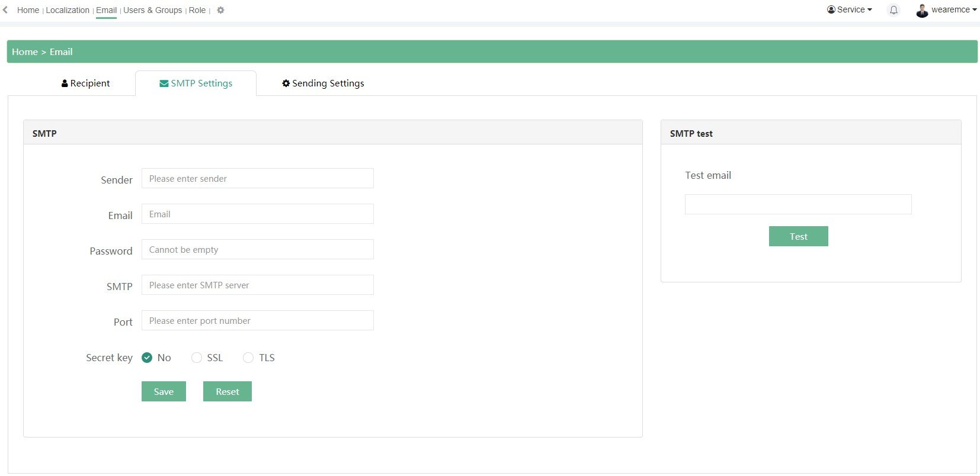980x476 pixels.
Task: Click the notification bell icon
Action: pos(893,10)
